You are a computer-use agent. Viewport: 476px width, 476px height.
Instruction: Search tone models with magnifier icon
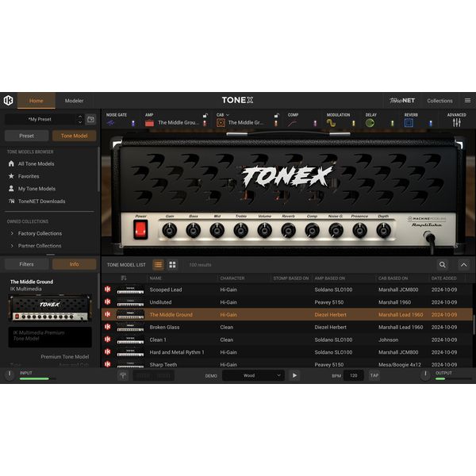[x=443, y=265]
